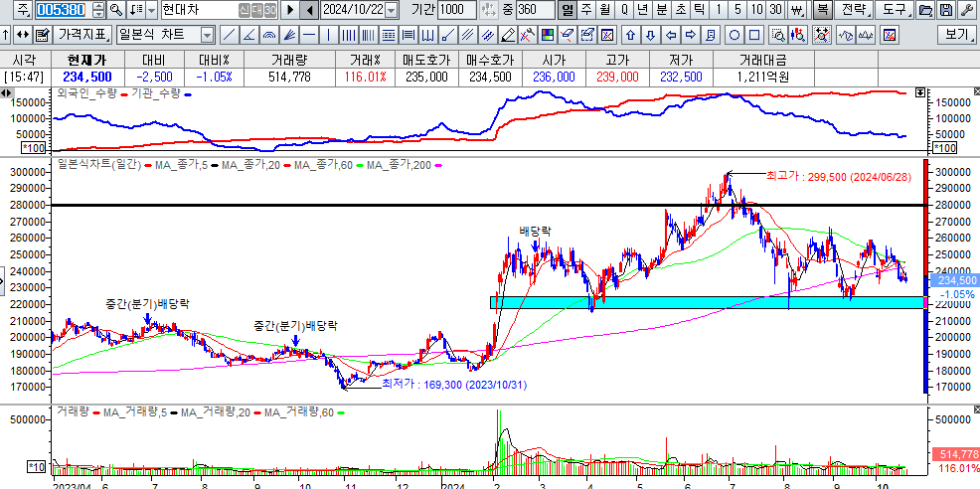Choose the horizontal line drawing tool
Screen dimensions: 980x489
pyautogui.click(x=310, y=35)
